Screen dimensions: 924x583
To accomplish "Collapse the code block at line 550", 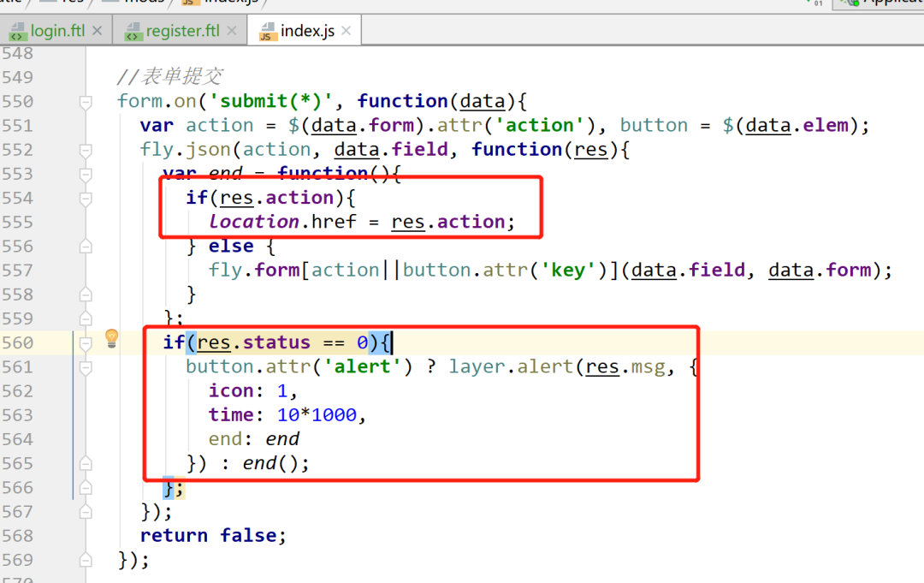I will tap(86, 102).
